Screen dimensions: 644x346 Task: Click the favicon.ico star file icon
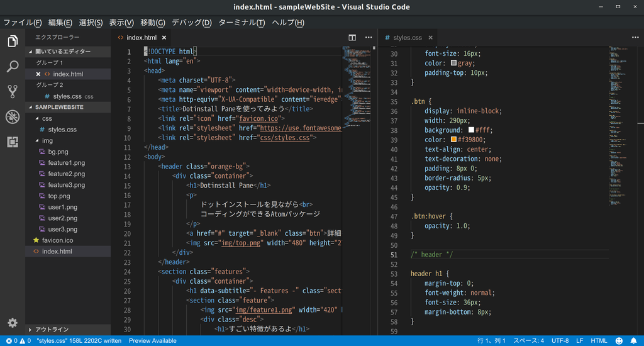(36, 240)
